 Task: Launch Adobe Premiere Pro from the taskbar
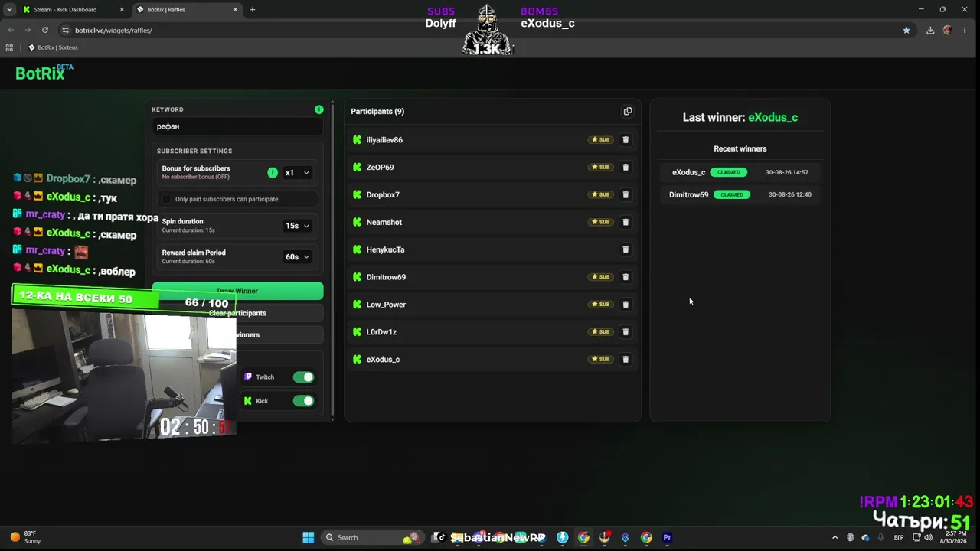pyautogui.click(x=667, y=538)
